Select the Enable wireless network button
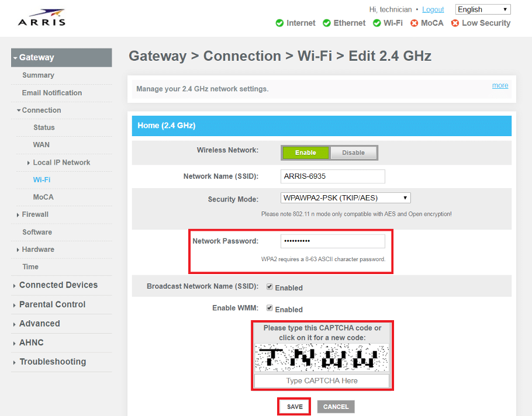The width and height of the screenshot is (532, 416). [x=305, y=152]
